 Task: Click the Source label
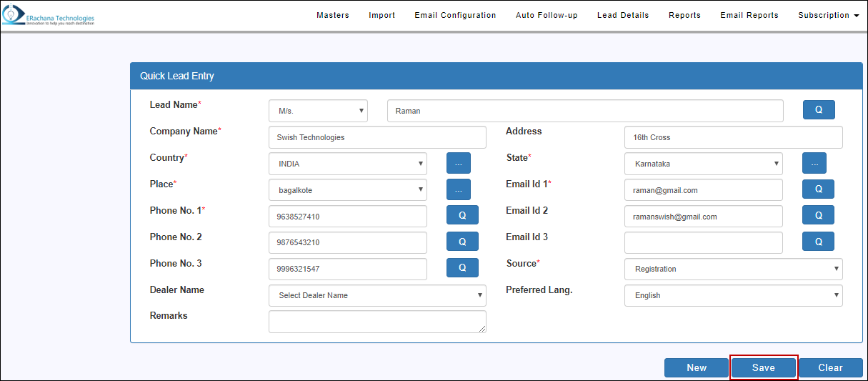tap(523, 264)
